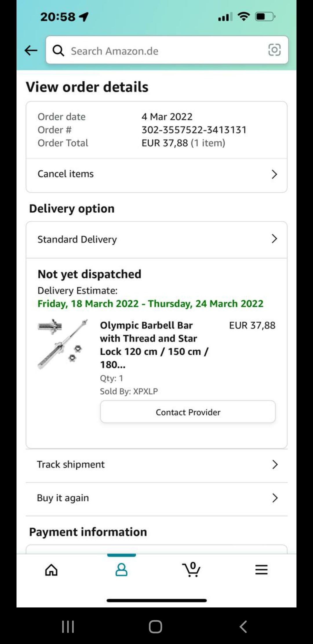Expand the Standard Delivery chevron

(274, 239)
